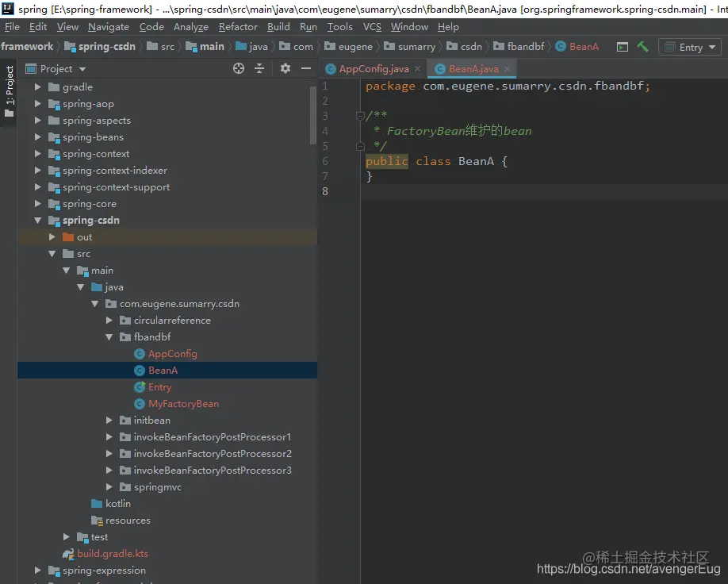Collapse the spring-csdn module
This screenshot has height=584, width=728.
[38, 221]
